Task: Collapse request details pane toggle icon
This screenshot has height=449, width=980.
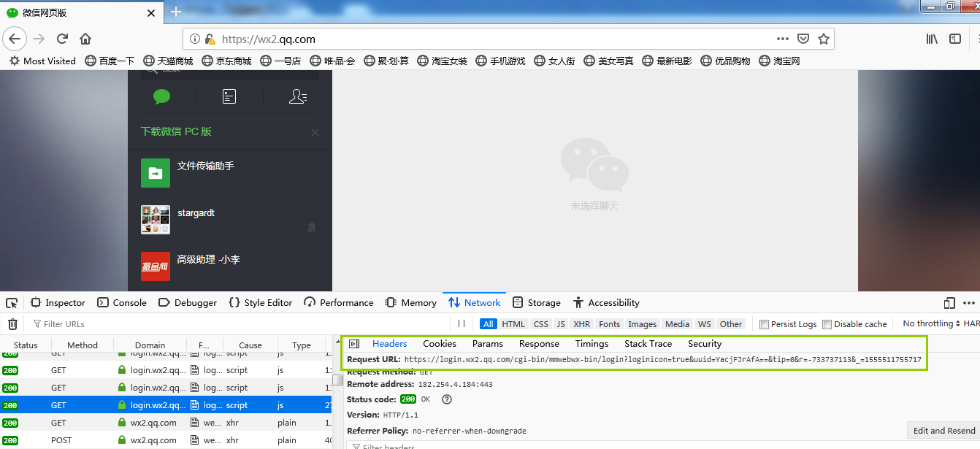Action: [354, 344]
